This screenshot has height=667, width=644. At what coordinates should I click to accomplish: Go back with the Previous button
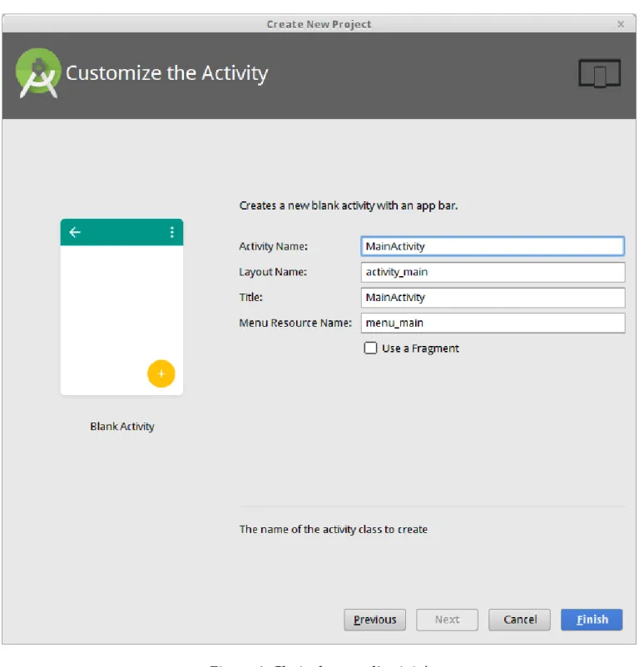click(x=374, y=620)
